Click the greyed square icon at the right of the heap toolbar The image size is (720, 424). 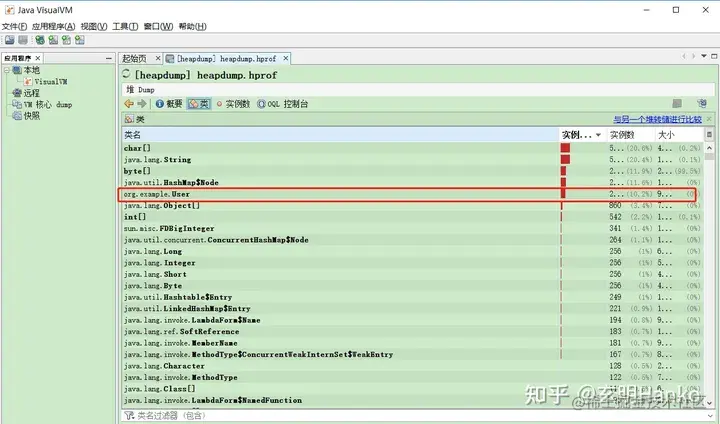(677, 104)
